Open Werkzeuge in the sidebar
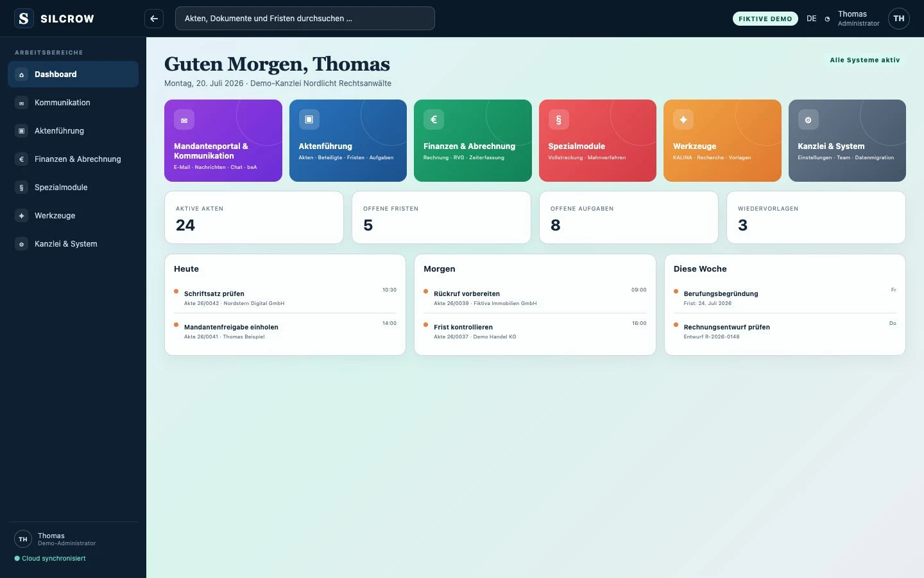 tap(73, 216)
